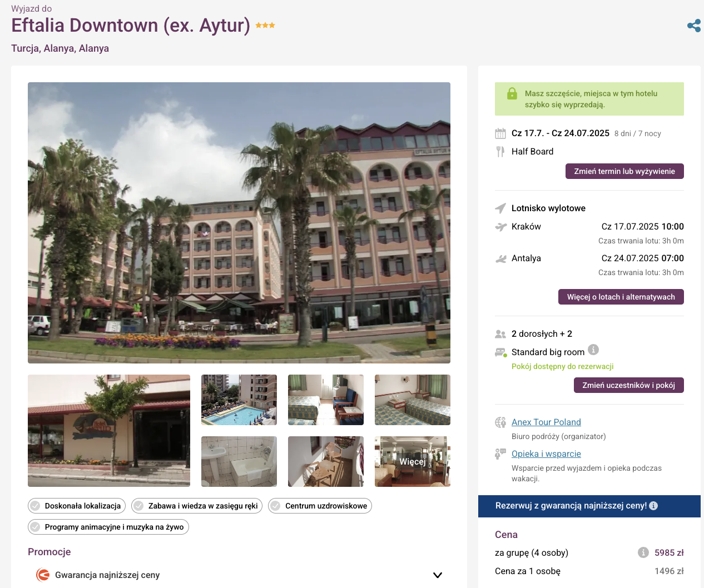Viewport: 704px width, 588px height.
Task: Click the Cz 17.07.2025 10:00 departure time
Action: 643,227
